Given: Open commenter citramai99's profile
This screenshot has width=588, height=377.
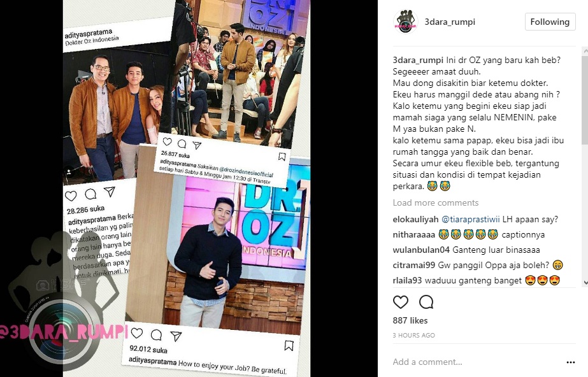Looking at the screenshot, I should tap(414, 266).
